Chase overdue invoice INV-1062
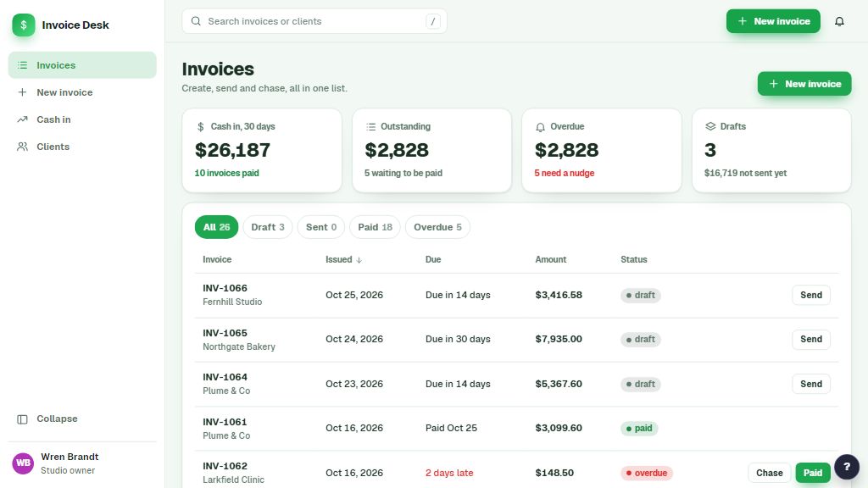Viewport: 868px width, 488px height. click(769, 473)
